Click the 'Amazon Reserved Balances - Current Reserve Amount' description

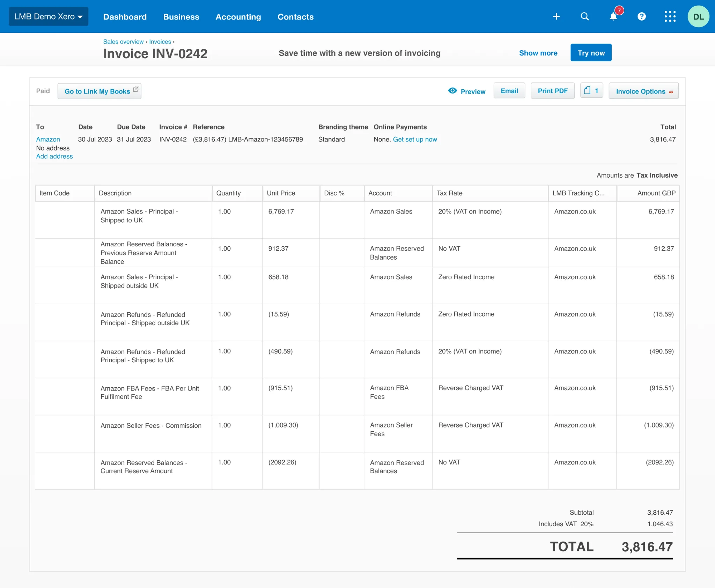(144, 467)
